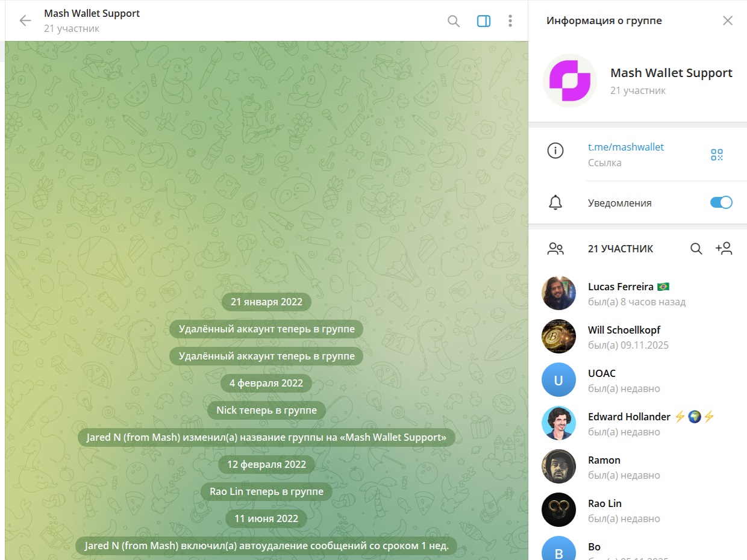
Task: Search members with the magnifier icon
Action: pos(696,249)
